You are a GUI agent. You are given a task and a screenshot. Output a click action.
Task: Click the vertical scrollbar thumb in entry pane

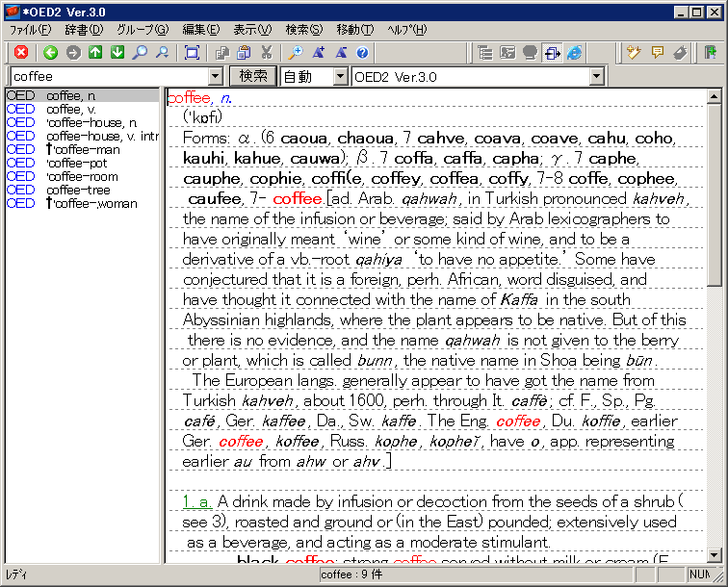(714, 195)
